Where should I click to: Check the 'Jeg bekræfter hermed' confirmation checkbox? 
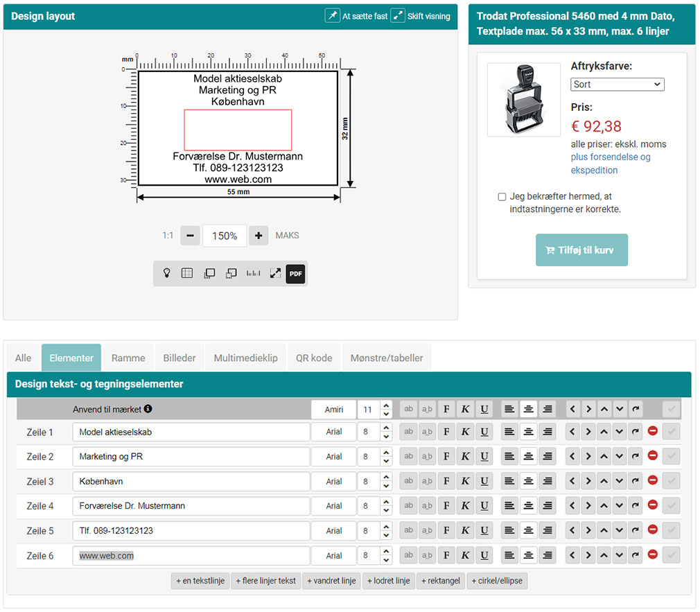[502, 197]
